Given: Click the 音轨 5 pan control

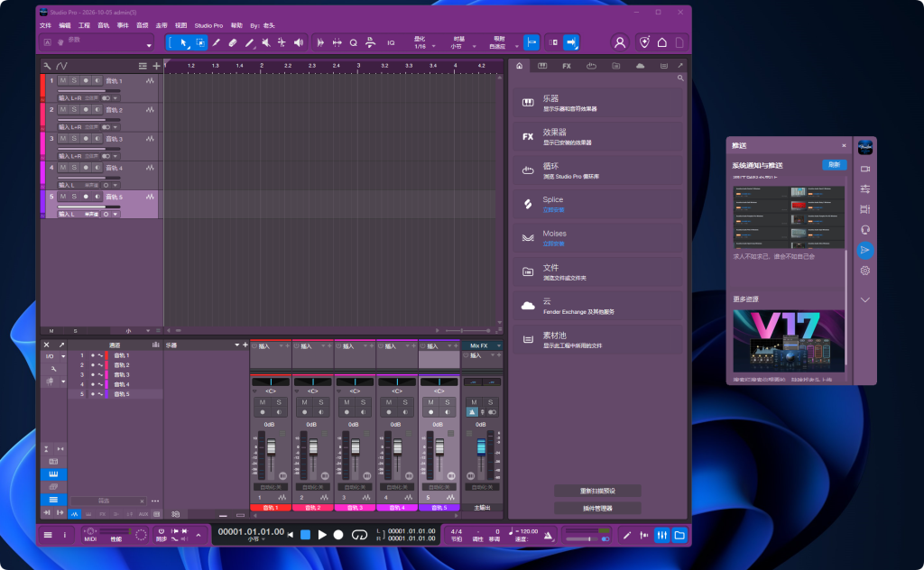Looking at the screenshot, I should click(x=439, y=382).
